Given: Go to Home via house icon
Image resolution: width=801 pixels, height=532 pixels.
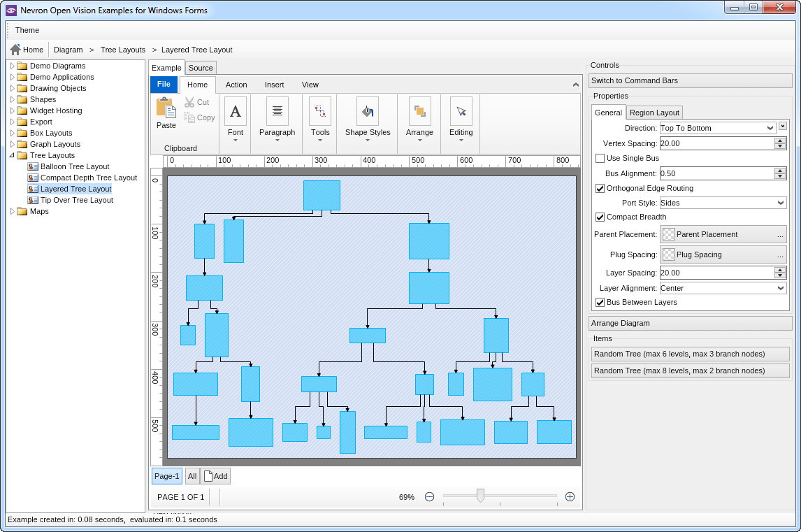Looking at the screenshot, I should pyautogui.click(x=15, y=50).
